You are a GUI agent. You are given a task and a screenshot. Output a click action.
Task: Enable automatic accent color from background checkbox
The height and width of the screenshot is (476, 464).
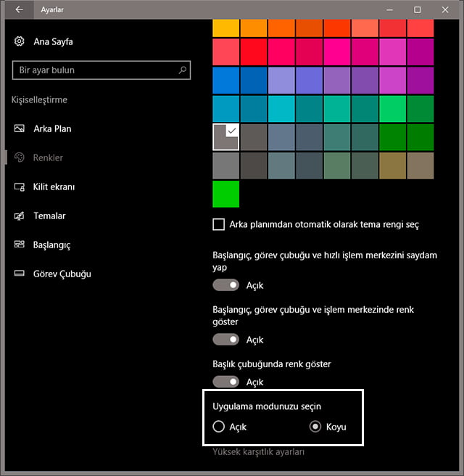[219, 225]
